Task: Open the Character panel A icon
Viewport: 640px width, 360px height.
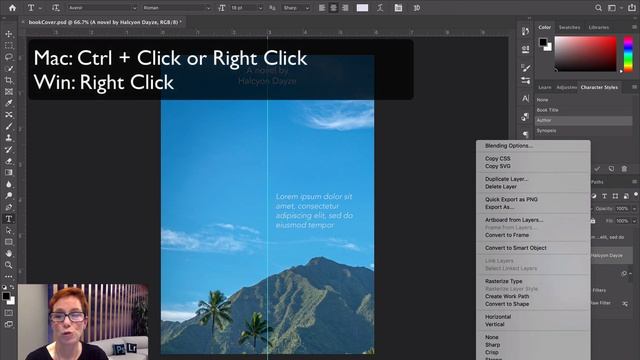Action: [525, 98]
